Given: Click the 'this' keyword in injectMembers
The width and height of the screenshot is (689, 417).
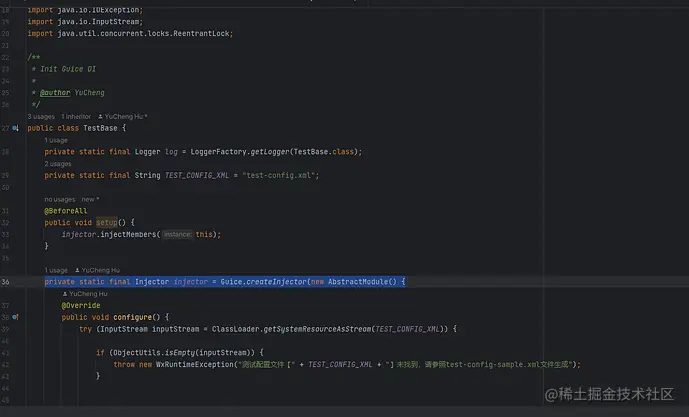Looking at the screenshot, I should (x=204, y=235).
